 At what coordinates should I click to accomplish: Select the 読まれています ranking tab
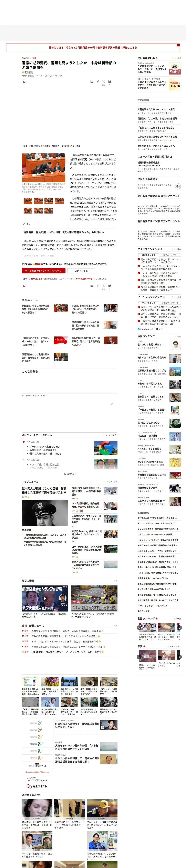pyautogui.click(x=148, y=255)
